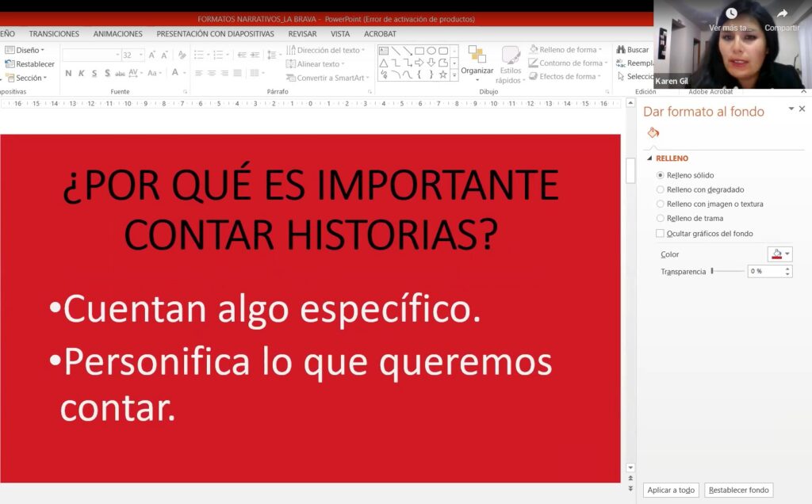Click the paint bucket fill icon in pane
The height and width of the screenshot is (504, 812).
point(653,132)
